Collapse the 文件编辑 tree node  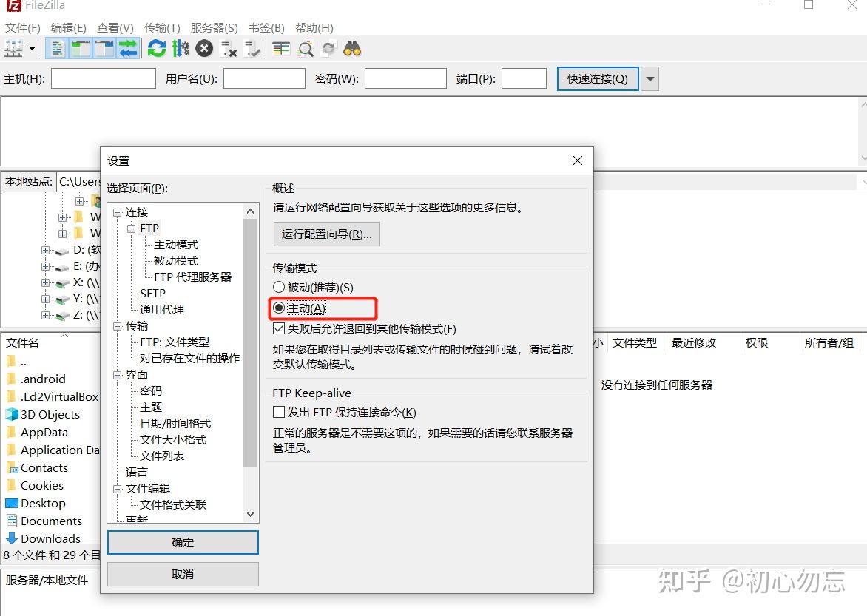[x=117, y=489]
